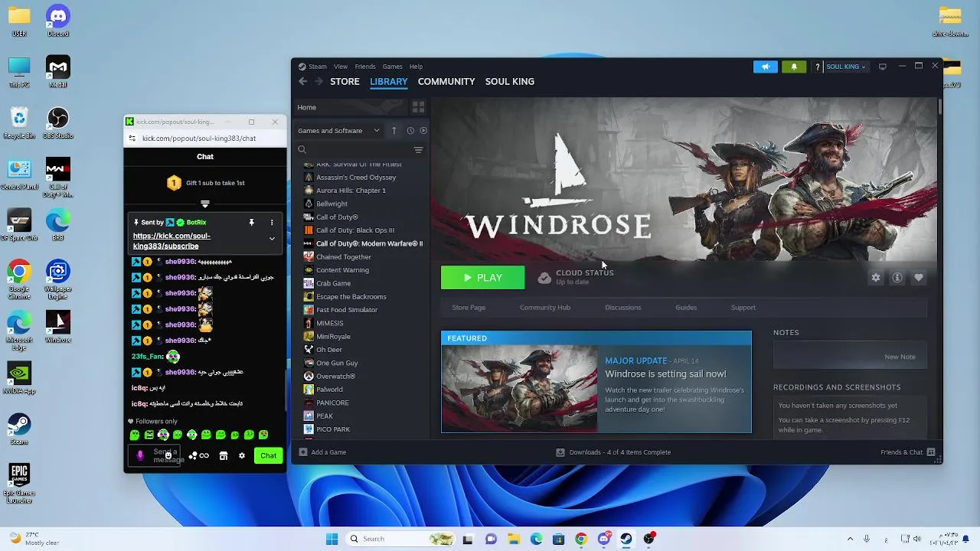Click the Windows Start button
980x551 pixels.
tap(332, 539)
